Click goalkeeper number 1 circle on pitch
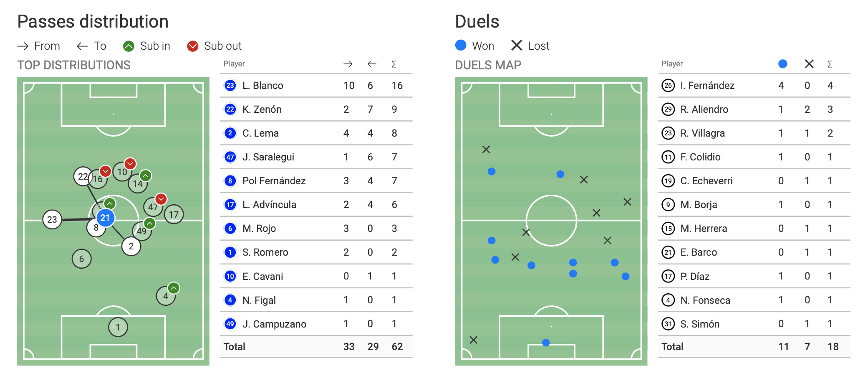This screenshot has width=868, height=371. click(x=118, y=327)
